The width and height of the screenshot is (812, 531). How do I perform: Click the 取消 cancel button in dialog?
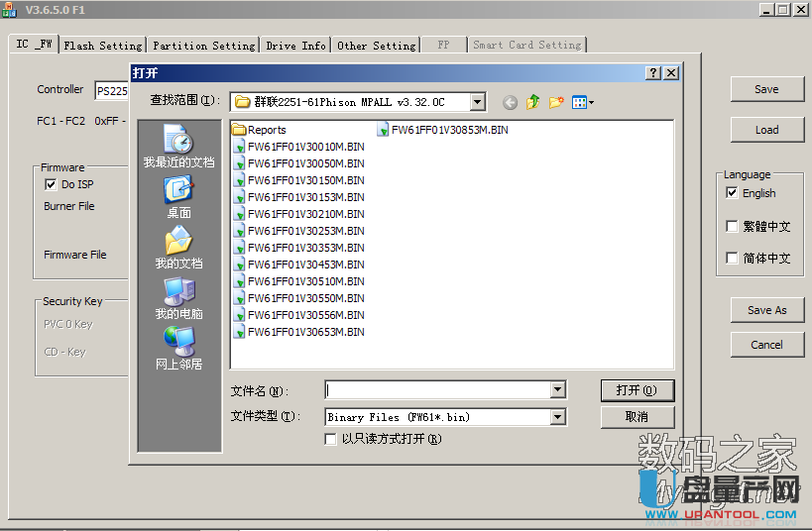pos(637,417)
